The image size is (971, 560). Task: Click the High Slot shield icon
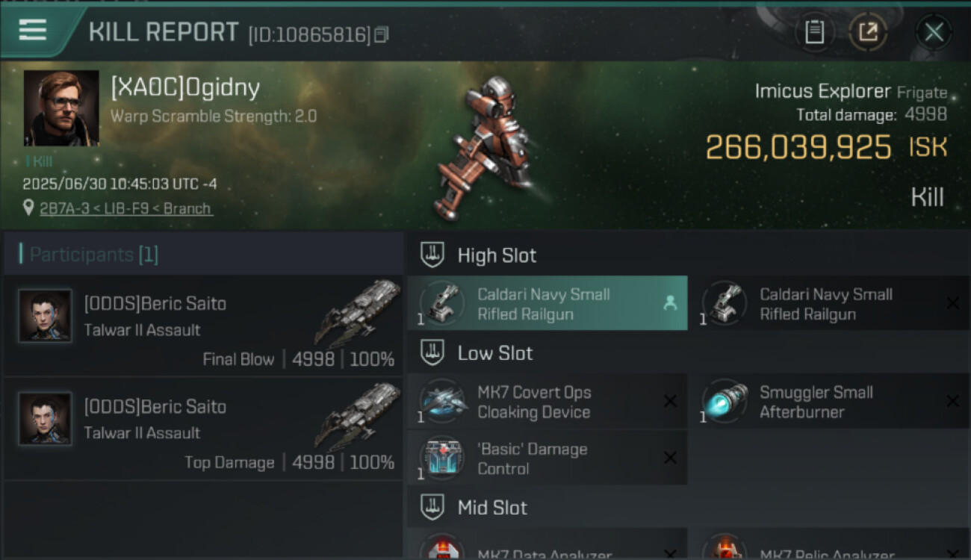coord(432,255)
